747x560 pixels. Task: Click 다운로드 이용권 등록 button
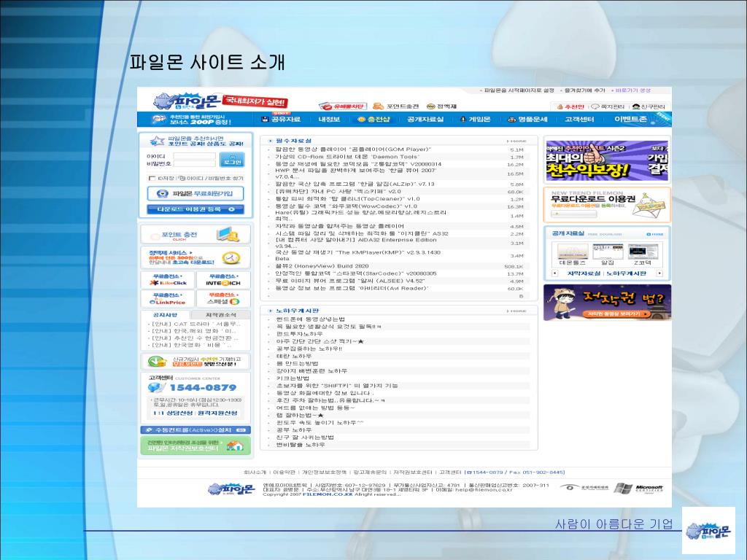196,209
